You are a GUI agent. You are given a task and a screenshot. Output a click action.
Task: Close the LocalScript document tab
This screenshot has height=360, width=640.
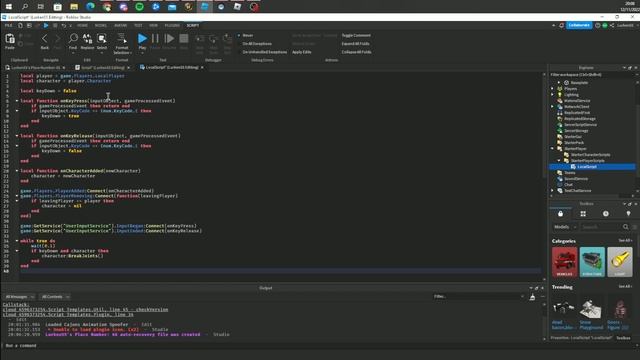point(202,67)
